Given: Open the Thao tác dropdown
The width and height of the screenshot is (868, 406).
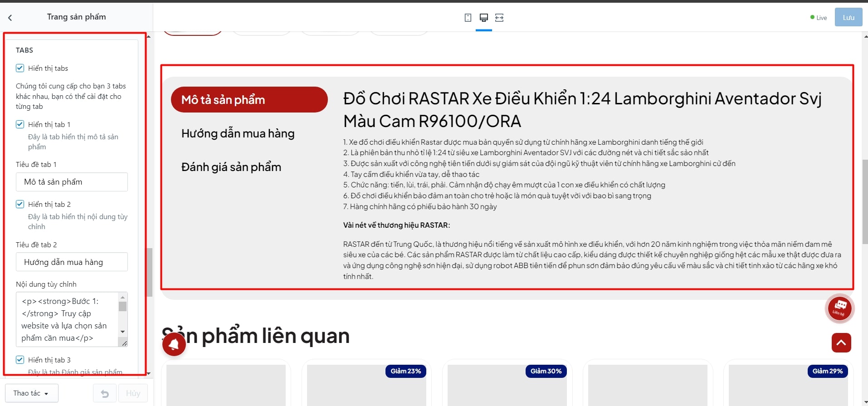Looking at the screenshot, I should coord(32,393).
